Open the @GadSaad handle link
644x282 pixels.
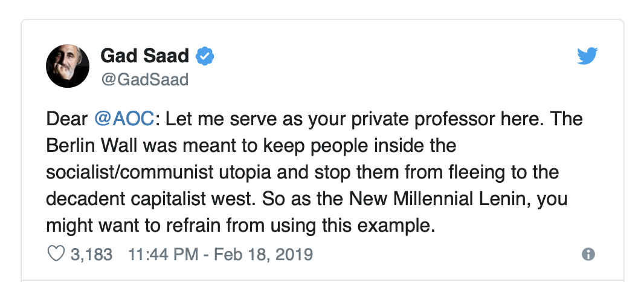pyautogui.click(x=144, y=79)
